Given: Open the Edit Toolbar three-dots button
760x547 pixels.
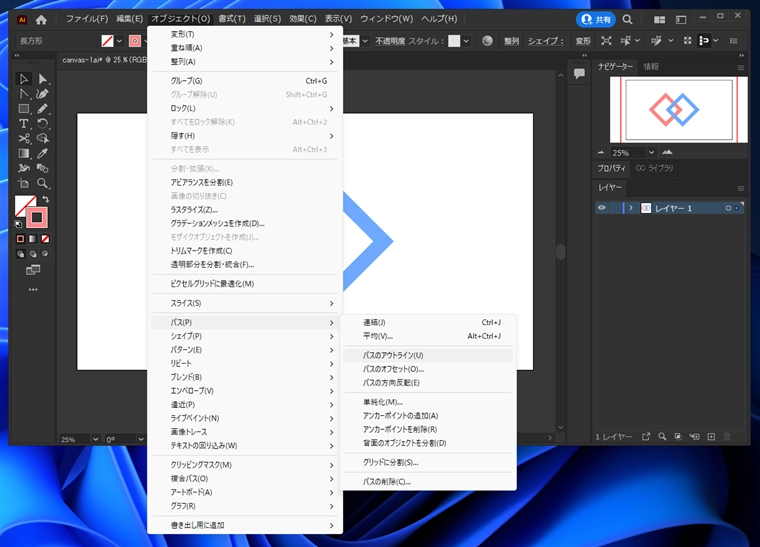Looking at the screenshot, I should [x=33, y=290].
